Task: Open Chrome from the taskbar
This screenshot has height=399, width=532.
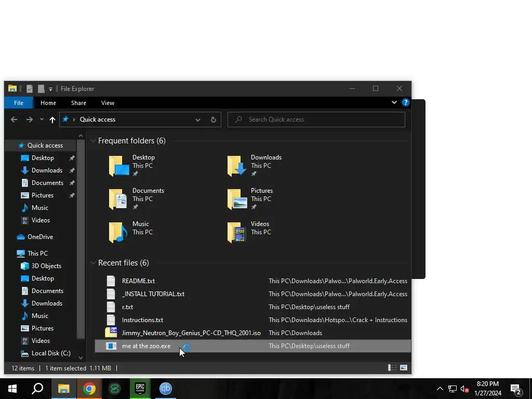Action: 89,389
